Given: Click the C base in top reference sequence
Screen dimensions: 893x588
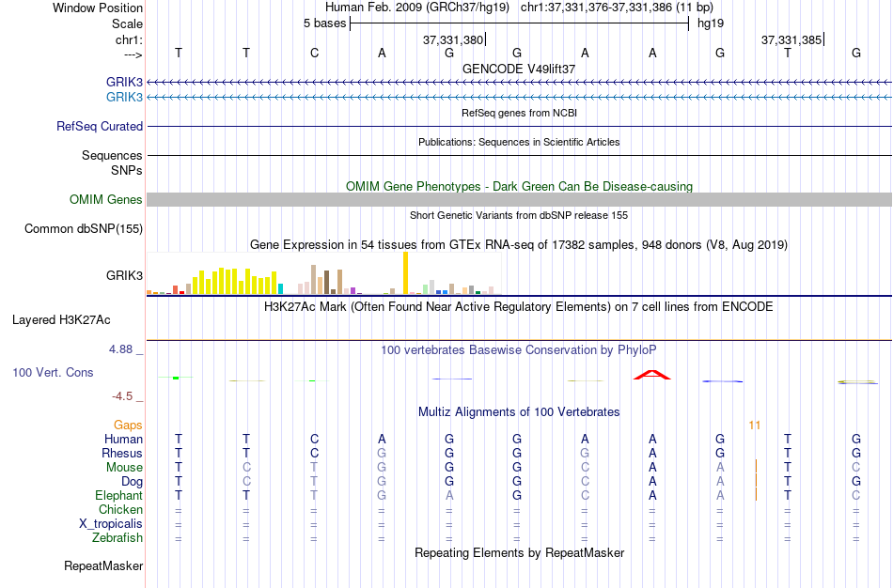Looking at the screenshot, I should [x=314, y=53].
